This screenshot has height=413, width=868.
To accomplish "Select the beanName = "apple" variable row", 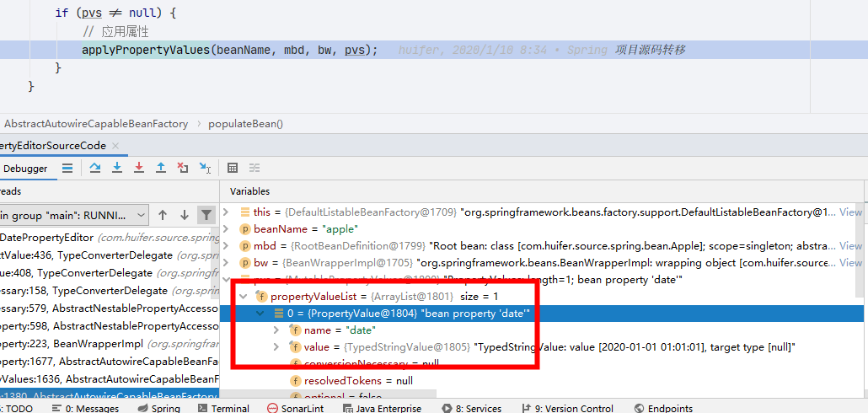I will click(544, 228).
